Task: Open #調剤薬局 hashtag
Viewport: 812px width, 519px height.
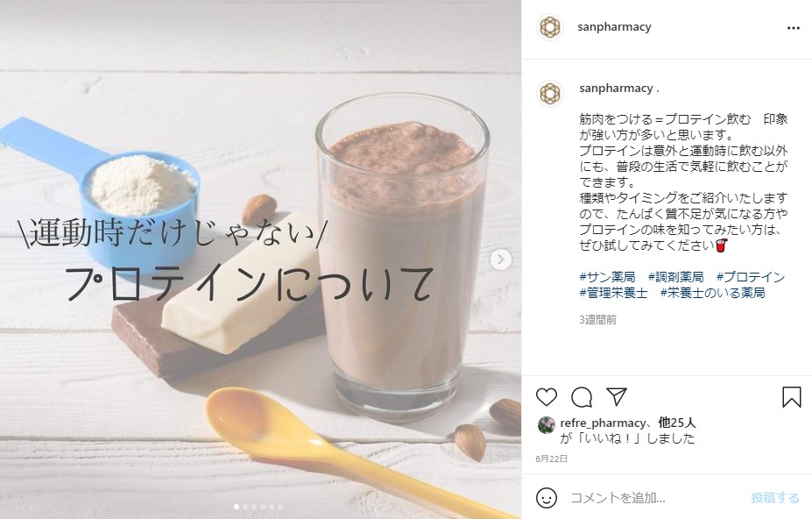Action: pyautogui.click(x=676, y=277)
